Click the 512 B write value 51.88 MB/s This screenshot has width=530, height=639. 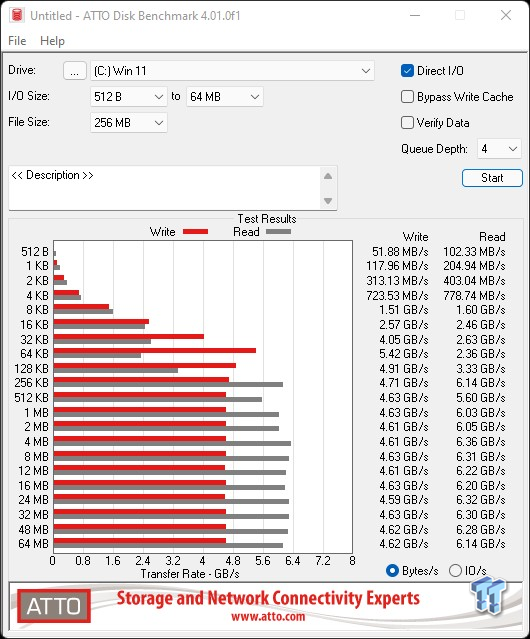point(400,252)
